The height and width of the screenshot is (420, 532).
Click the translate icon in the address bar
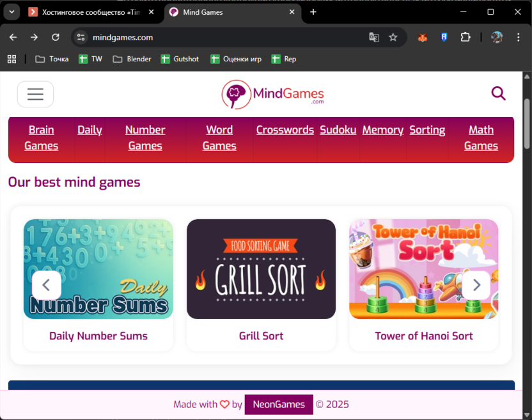point(374,38)
